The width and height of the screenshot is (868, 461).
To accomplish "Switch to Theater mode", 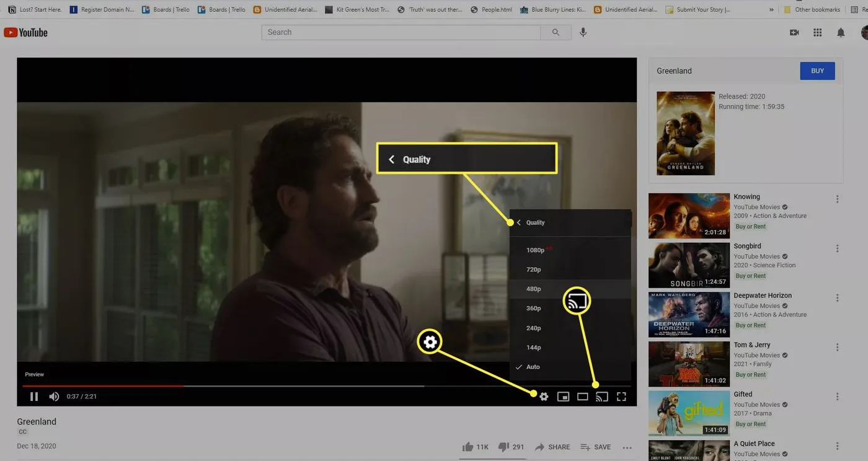I will point(582,396).
